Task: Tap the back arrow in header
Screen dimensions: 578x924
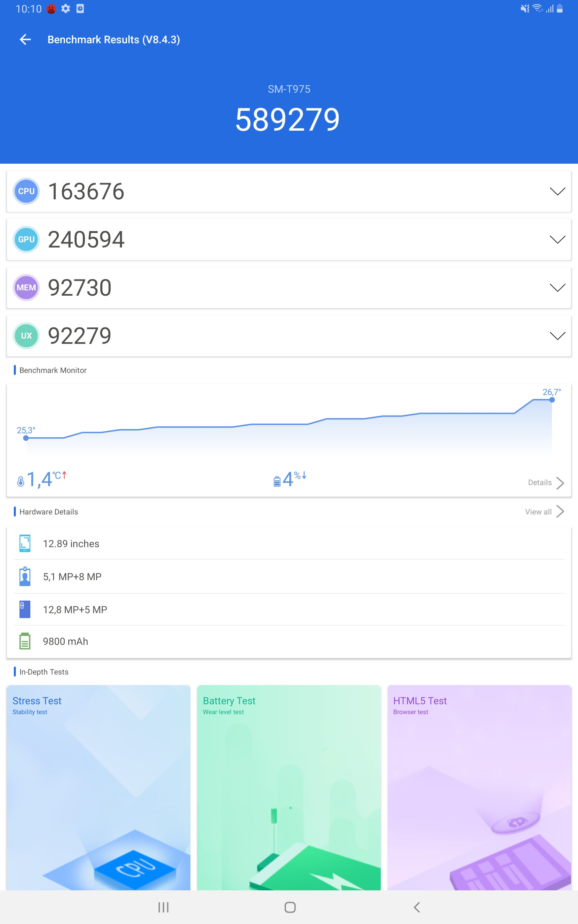Action: 25,39
